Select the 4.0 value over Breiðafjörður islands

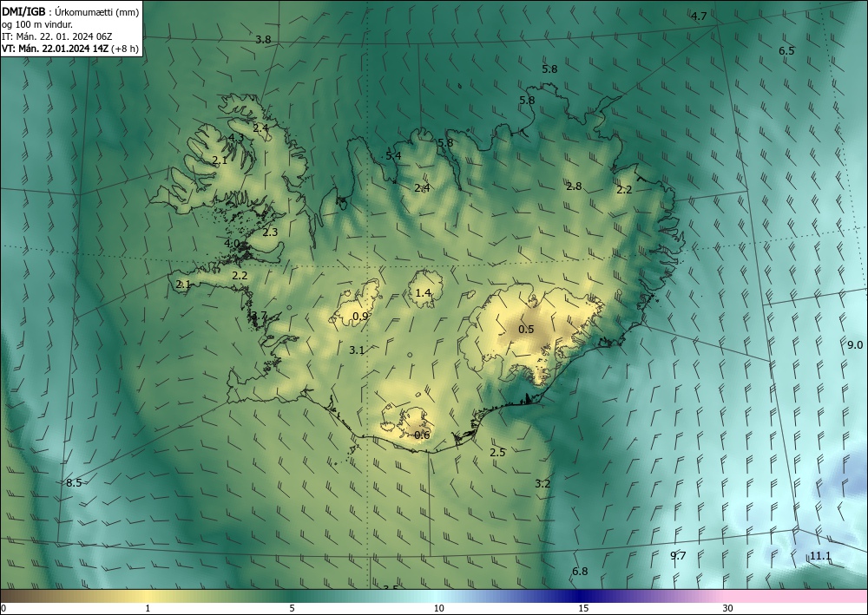click(232, 244)
